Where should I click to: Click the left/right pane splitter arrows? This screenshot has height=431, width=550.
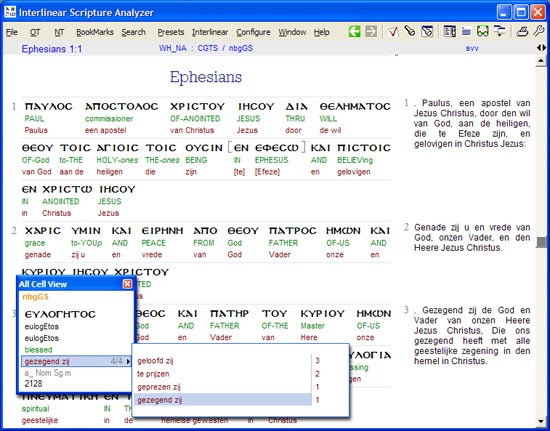(541, 48)
